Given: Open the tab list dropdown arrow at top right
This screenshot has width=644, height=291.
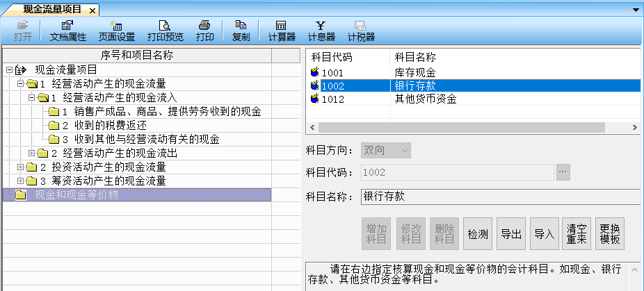Looking at the screenshot, I should coord(636,9).
